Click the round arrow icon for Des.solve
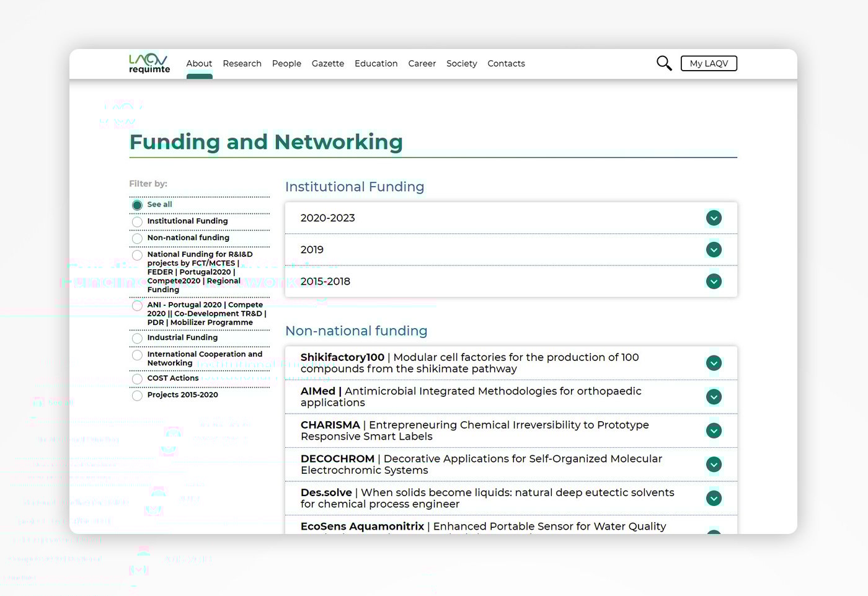Viewport: 868px width, 596px height. (714, 499)
